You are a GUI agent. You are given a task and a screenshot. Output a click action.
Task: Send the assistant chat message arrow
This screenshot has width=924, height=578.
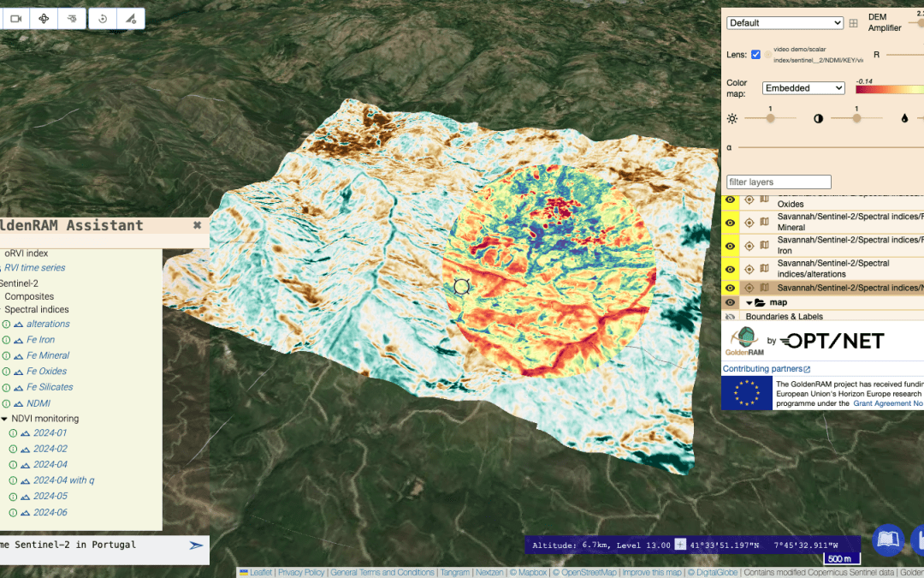point(196,545)
